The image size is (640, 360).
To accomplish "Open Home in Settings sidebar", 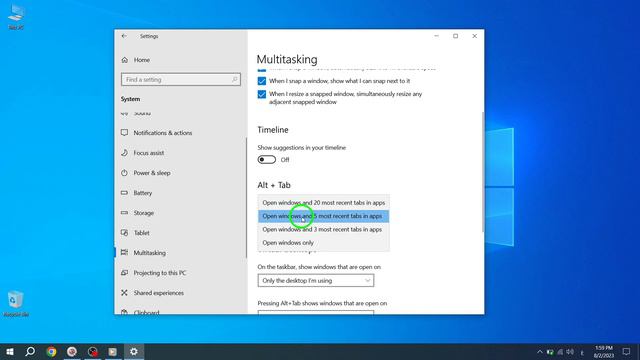I will coord(141,60).
